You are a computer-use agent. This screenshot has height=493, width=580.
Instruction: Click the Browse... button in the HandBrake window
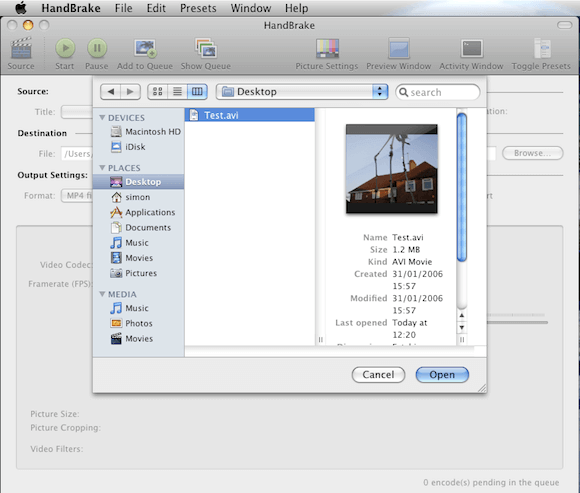point(533,153)
